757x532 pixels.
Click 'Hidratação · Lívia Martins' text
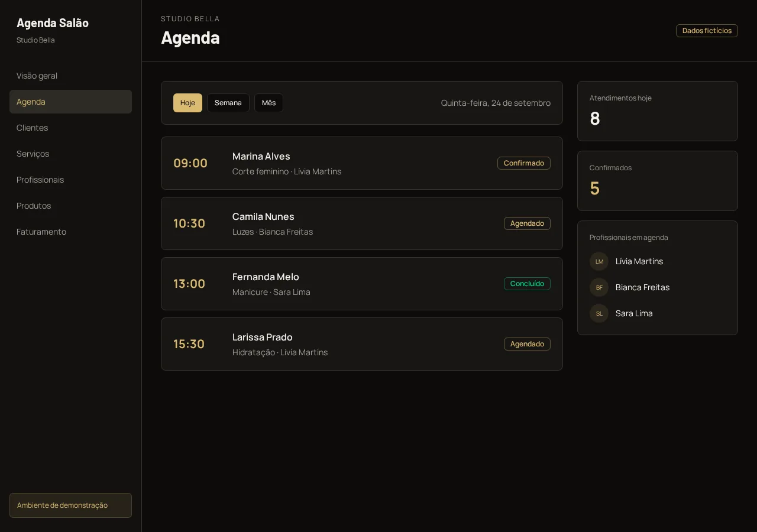click(280, 352)
